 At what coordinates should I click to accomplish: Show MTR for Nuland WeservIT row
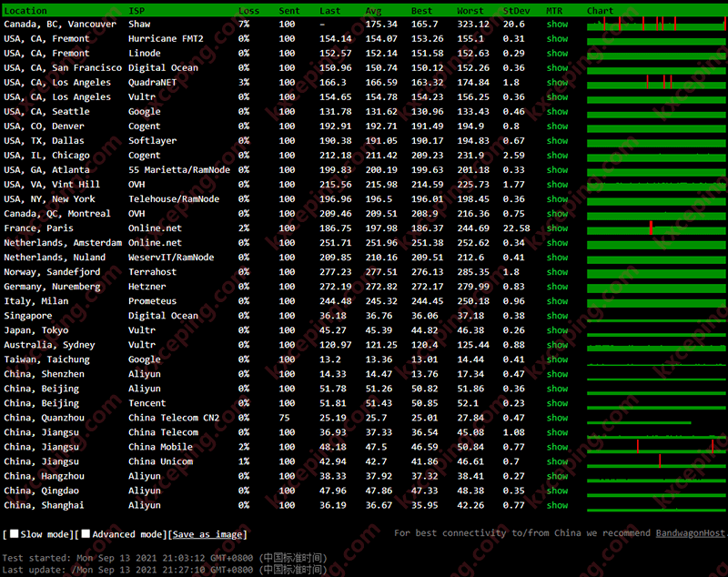(557, 258)
